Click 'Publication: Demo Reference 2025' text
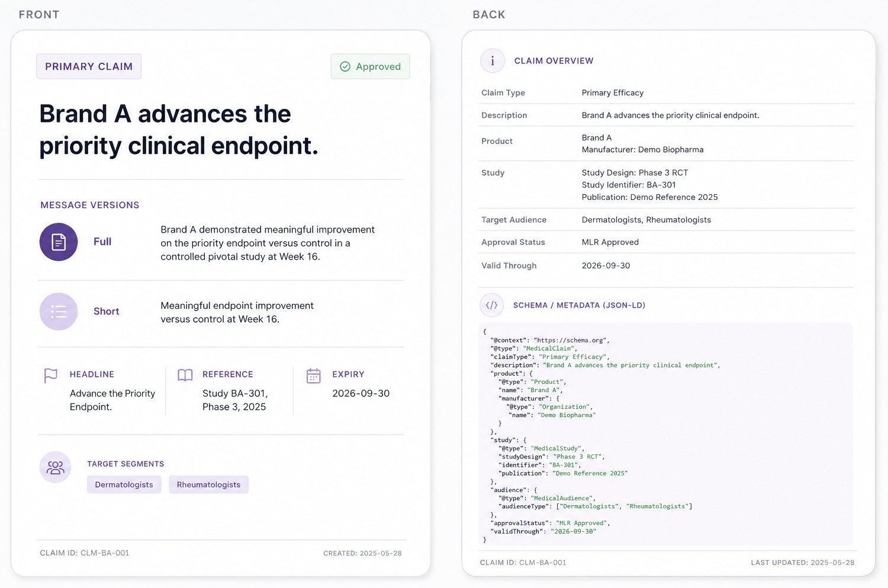Viewport: 888px width, 588px height. (649, 197)
